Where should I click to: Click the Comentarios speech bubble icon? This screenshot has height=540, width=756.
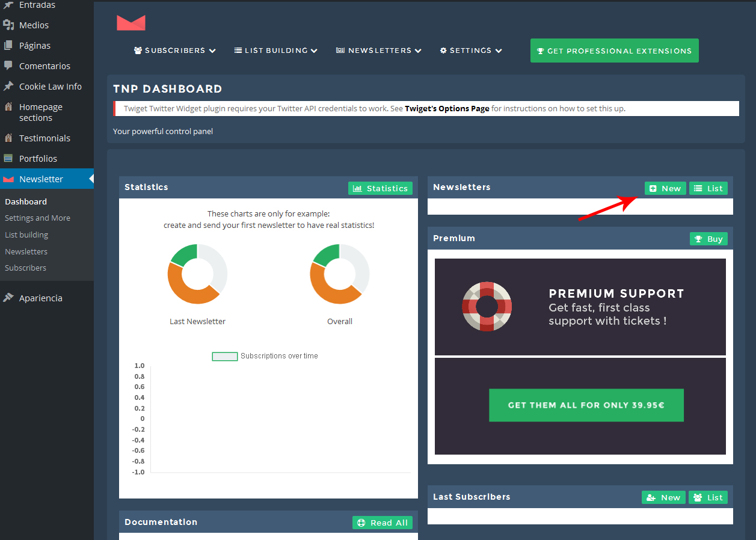8,66
